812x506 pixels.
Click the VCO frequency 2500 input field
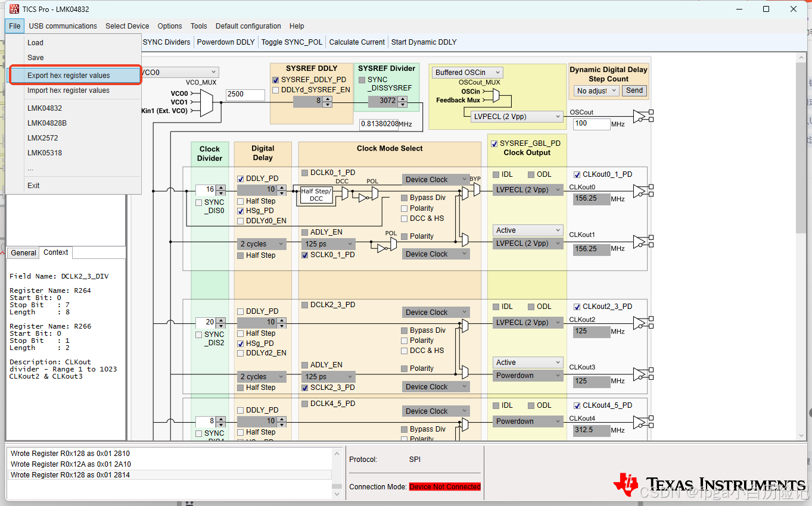(x=245, y=95)
